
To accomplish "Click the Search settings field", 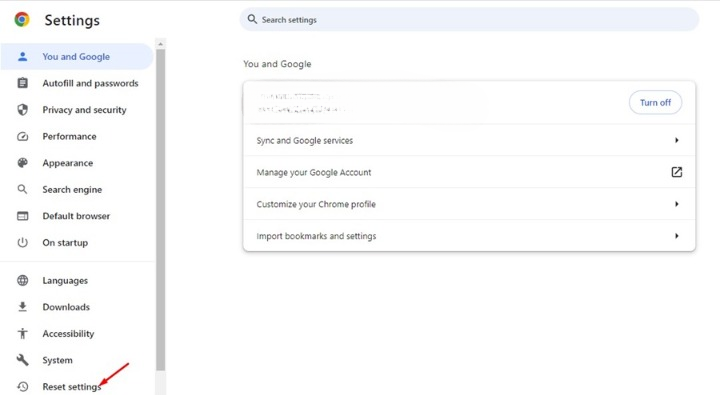I will 469,19.
